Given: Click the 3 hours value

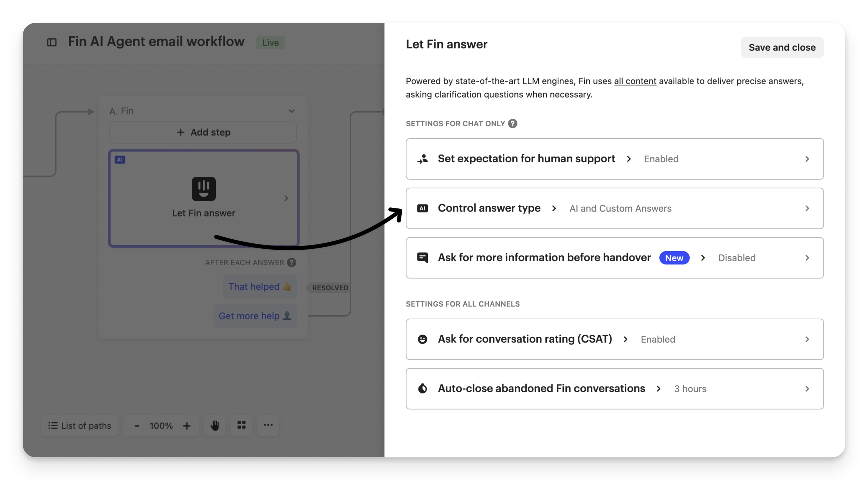Looking at the screenshot, I should 690,389.
